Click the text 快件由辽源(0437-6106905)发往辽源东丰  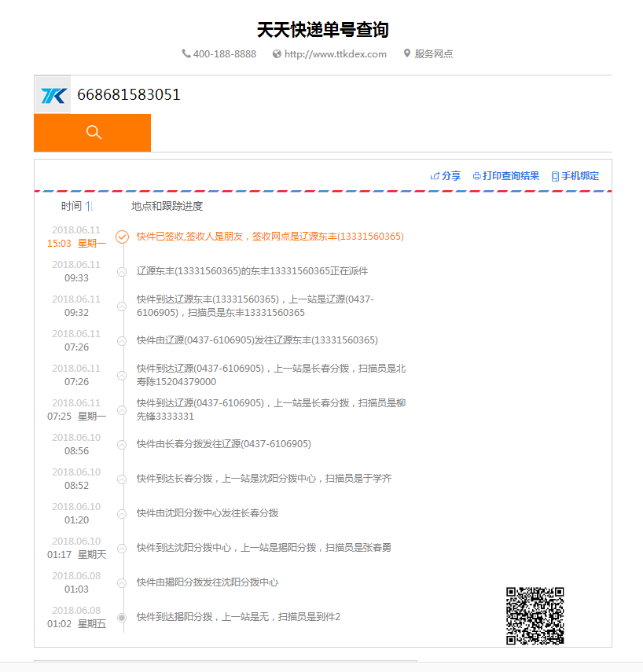(x=257, y=340)
